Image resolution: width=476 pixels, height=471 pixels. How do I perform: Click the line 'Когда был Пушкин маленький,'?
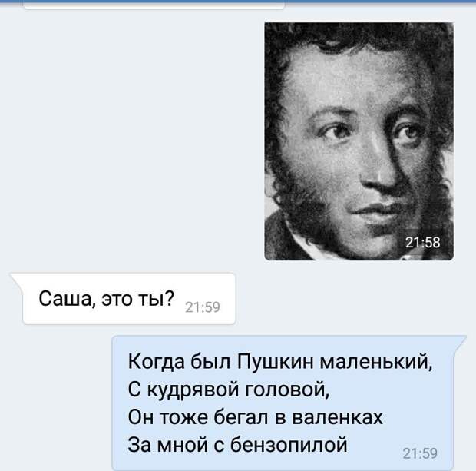(x=280, y=362)
